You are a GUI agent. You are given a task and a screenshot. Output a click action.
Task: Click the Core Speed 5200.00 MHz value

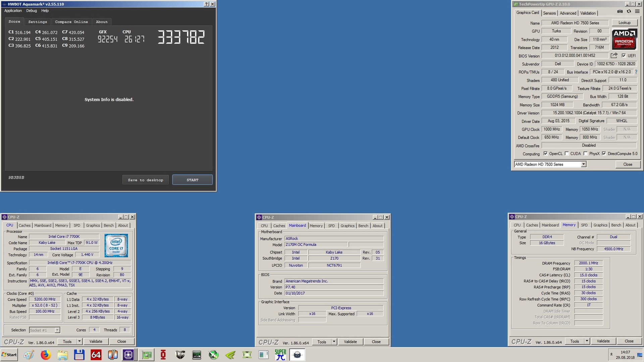[x=45, y=299]
